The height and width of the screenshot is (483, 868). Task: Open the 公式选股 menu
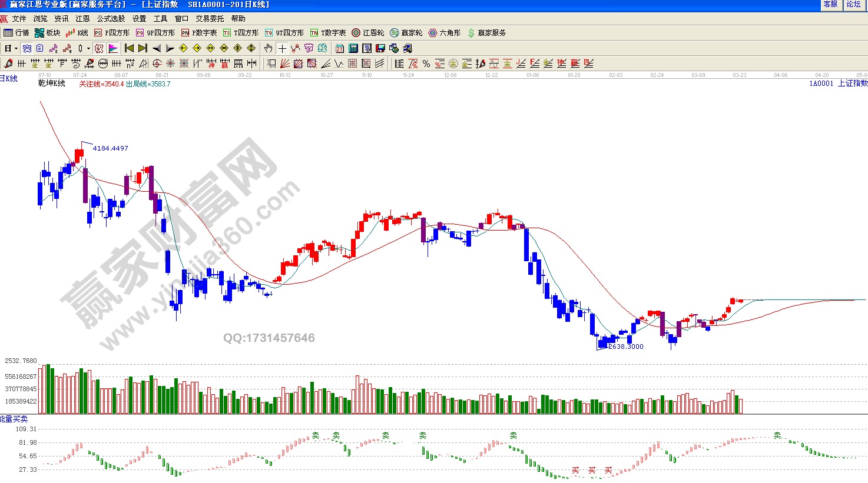tap(111, 19)
